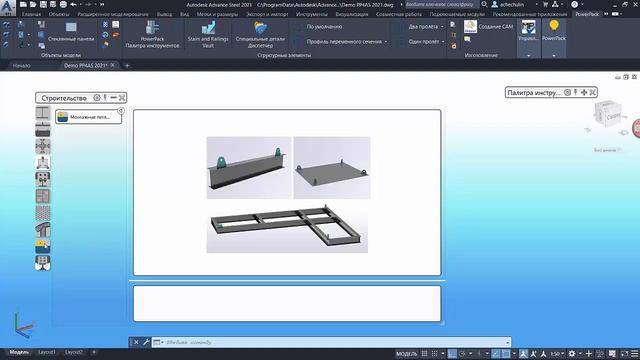Screen dimensions: 640x360
Task: Click the New file icon in quick access toolbar
Action: [x=23, y=4]
